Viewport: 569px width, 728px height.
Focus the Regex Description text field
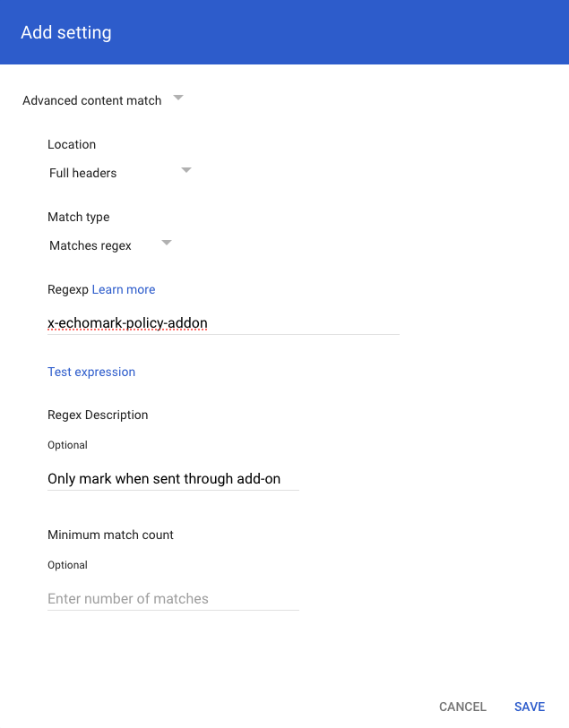point(173,479)
